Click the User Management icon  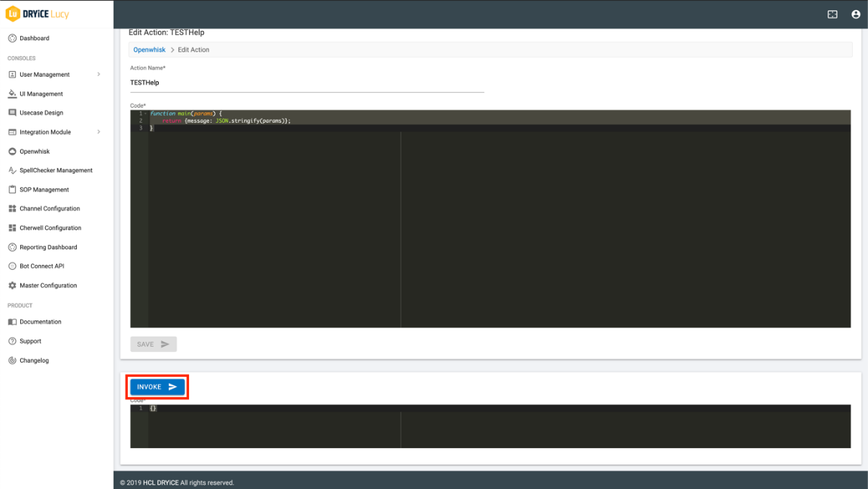pyautogui.click(x=12, y=75)
